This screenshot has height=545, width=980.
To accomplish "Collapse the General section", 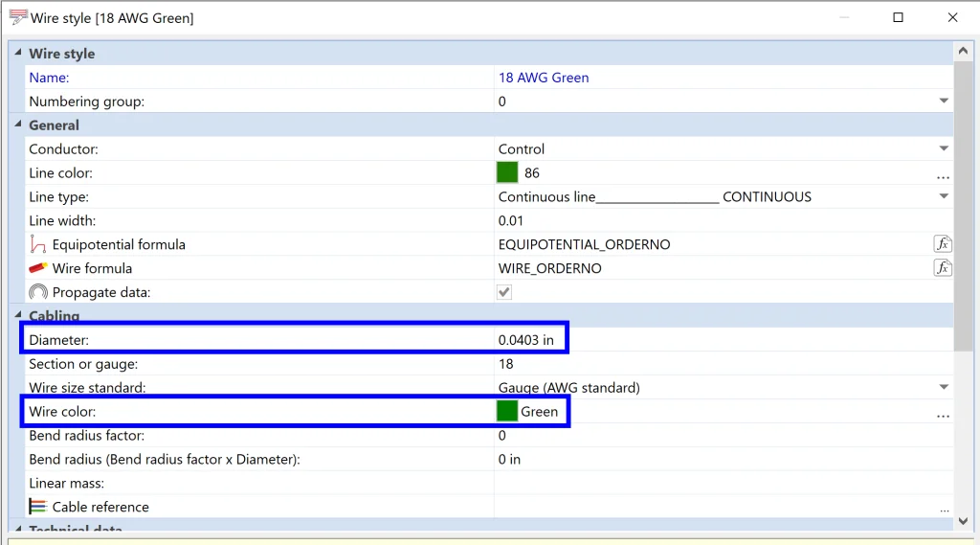I will (x=16, y=125).
